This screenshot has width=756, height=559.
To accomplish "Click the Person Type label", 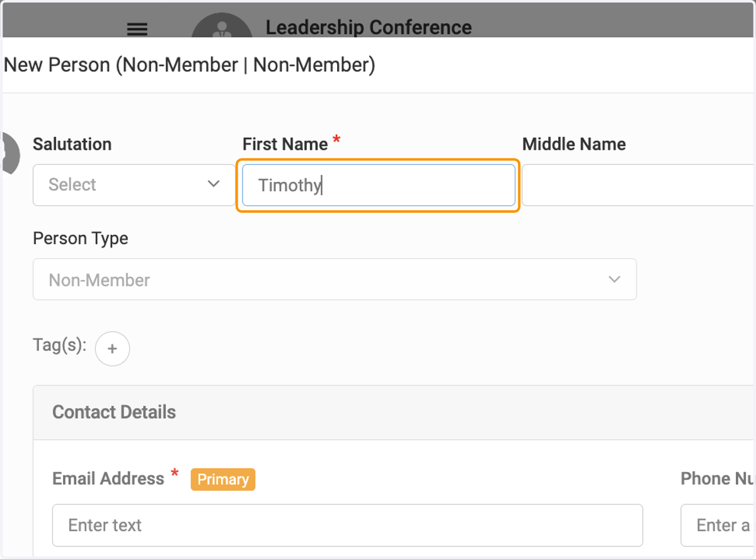I will (81, 239).
